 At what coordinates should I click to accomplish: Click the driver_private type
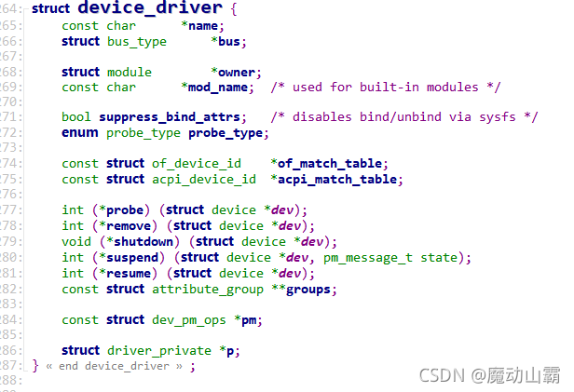pyautogui.click(x=159, y=351)
